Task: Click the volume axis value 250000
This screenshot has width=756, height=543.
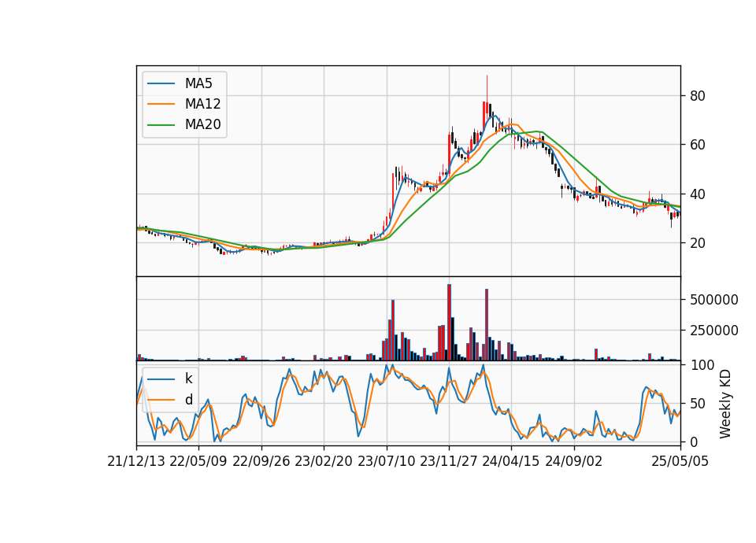Action: tap(714, 331)
